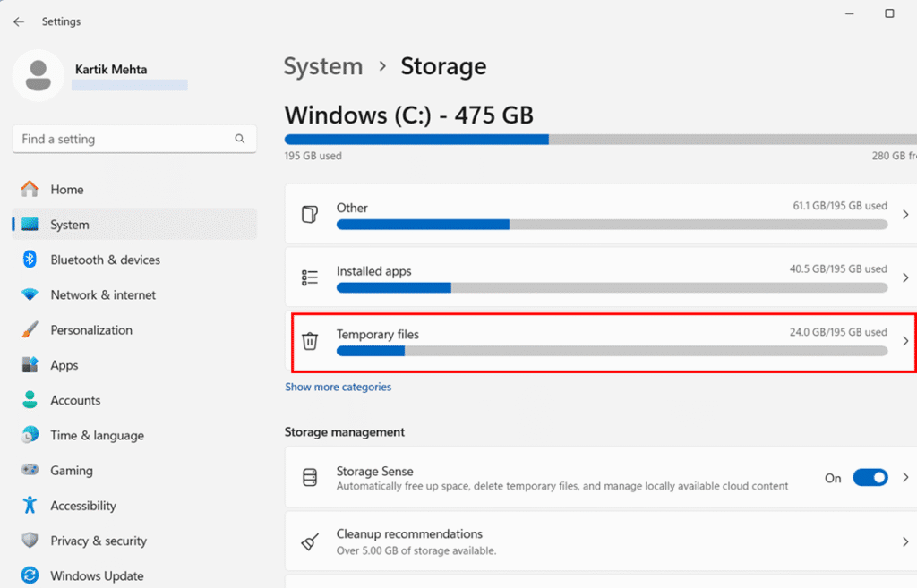The width and height of the screenshot is (917, 588).
Task: Open Accessibility settings icon
Action: 28,505
